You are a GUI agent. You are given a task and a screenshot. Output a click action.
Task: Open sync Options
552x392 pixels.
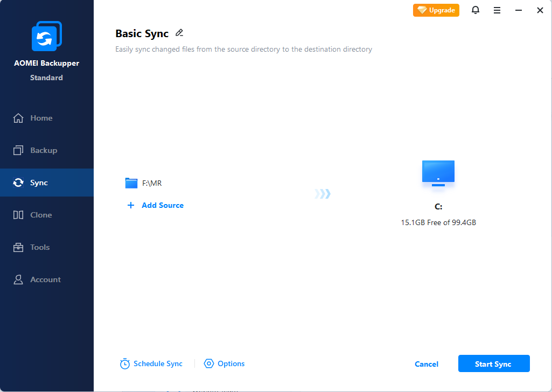click(x=224, y=363)
